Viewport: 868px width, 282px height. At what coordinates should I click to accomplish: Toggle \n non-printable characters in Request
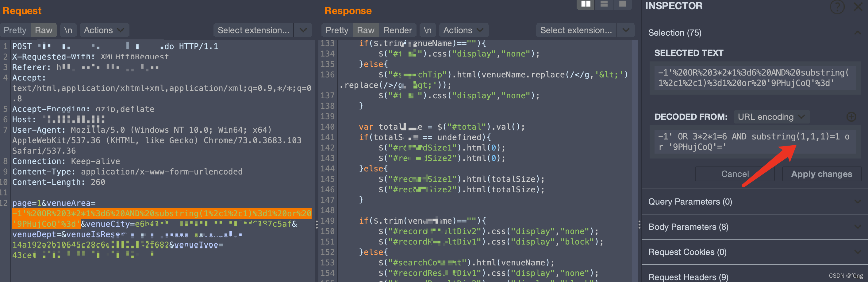(x=68, y=30)
